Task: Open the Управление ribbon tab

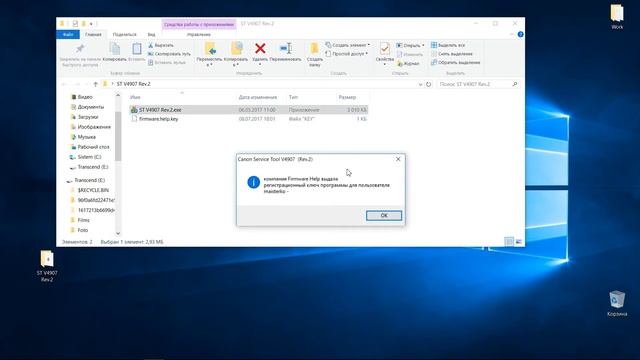Action: pos(199,35)
